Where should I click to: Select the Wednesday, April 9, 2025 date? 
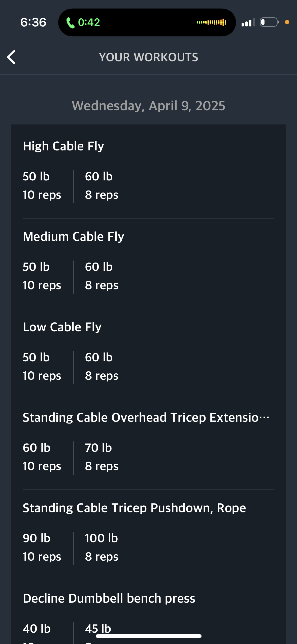click(148, 106)
